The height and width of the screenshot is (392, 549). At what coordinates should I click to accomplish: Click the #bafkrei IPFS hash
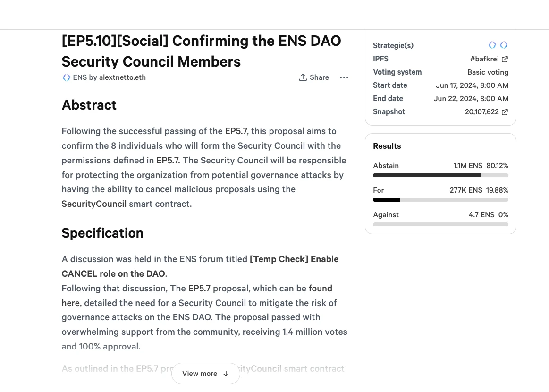[x=484, y=59]
